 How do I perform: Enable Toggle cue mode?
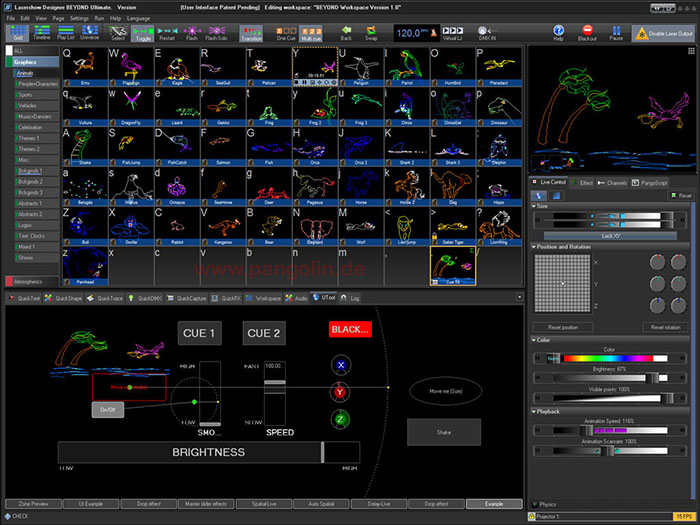pyautogui.click(x=143, y=33)
